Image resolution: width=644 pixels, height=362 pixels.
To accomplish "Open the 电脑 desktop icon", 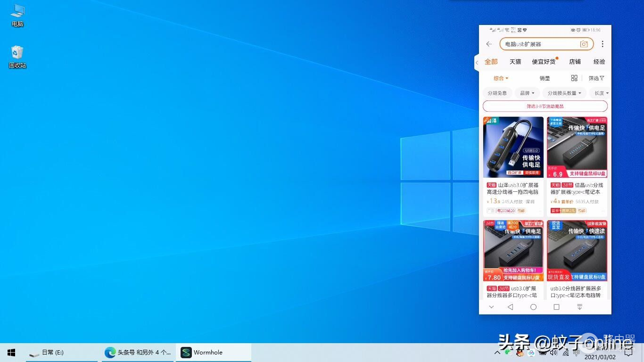I will tap(17, 15).
